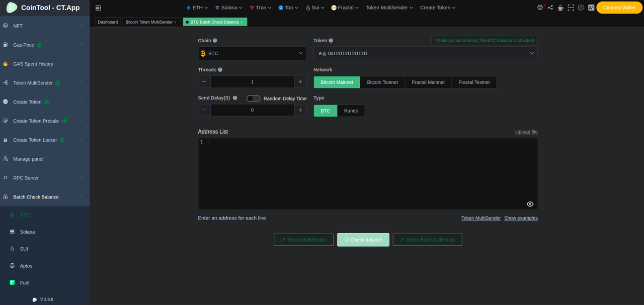
Task: Click the coffee cup donate icon
Action: tap(560, 8)
